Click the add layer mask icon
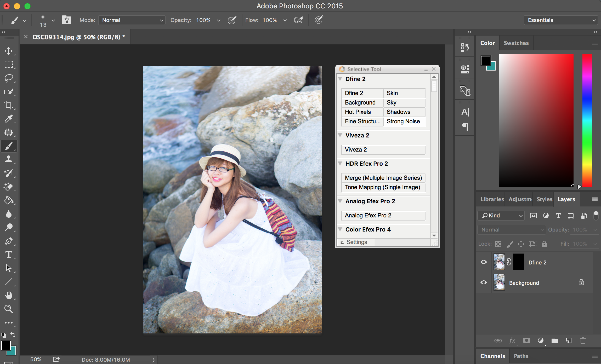Screen dimensions: 601x364 526,340
